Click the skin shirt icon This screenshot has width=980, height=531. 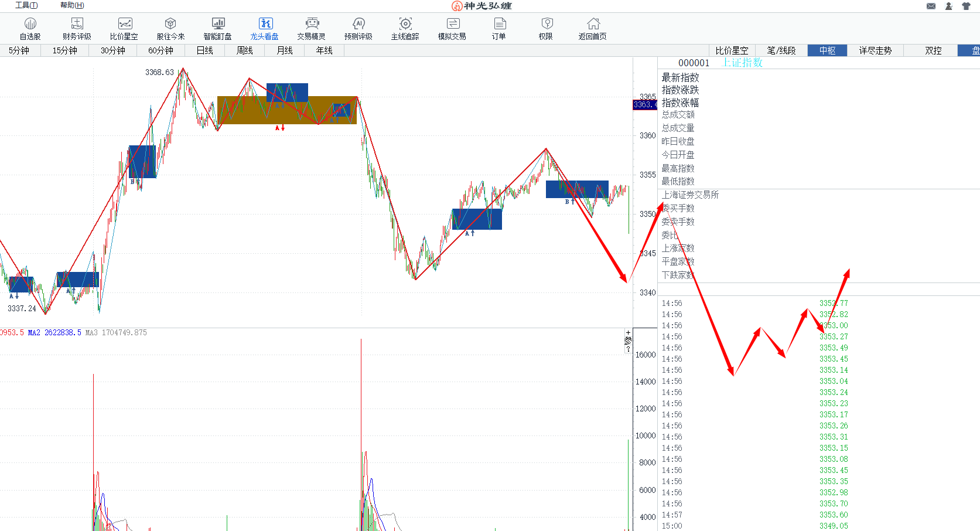(966, 6)
